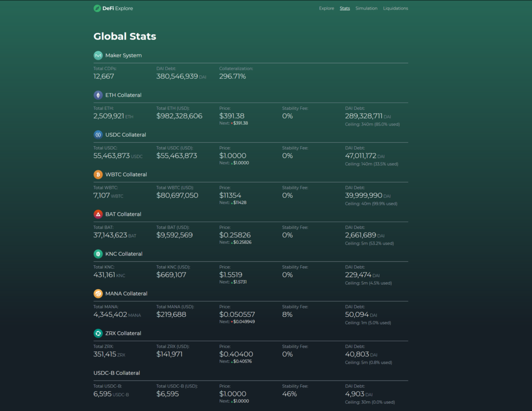Click the Total BAT value 37,143,623
The image size is (532, 411).
point(110,235)
